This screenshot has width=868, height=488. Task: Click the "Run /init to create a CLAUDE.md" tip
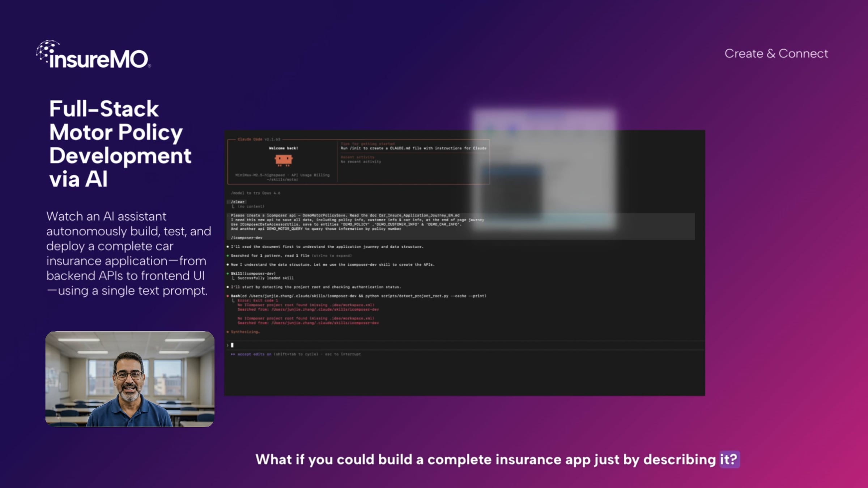(413, 148)
